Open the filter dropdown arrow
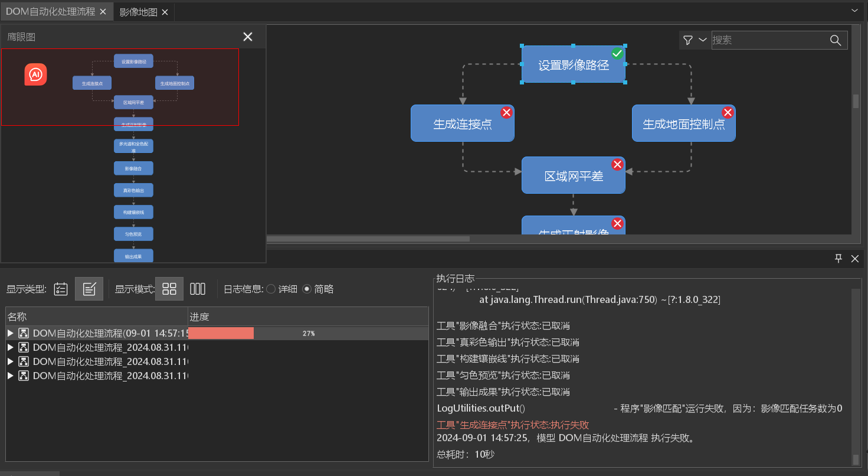 pyautogui.click(x=702, y=40)
